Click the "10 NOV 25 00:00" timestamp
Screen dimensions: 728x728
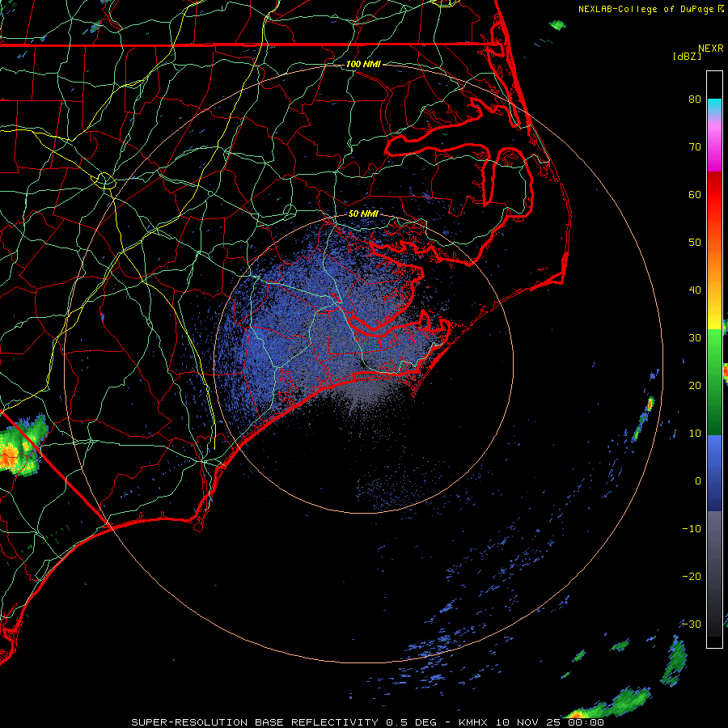[x=550, y=722]
